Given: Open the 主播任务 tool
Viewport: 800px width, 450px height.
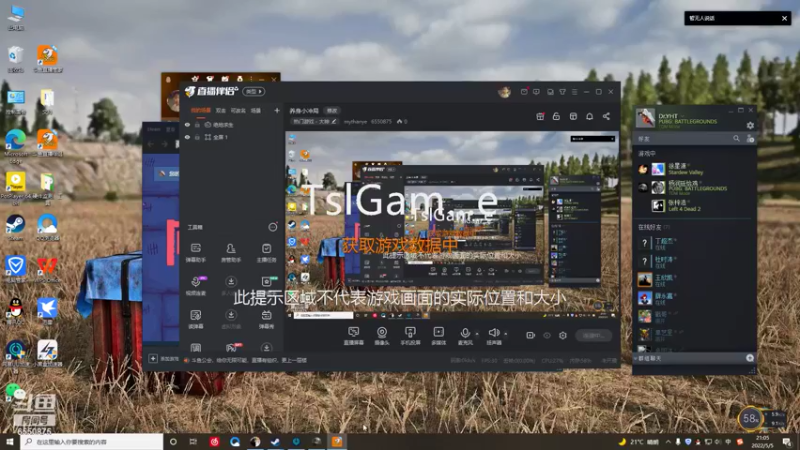Looking at the screenshot, I should tap(266, 253).
